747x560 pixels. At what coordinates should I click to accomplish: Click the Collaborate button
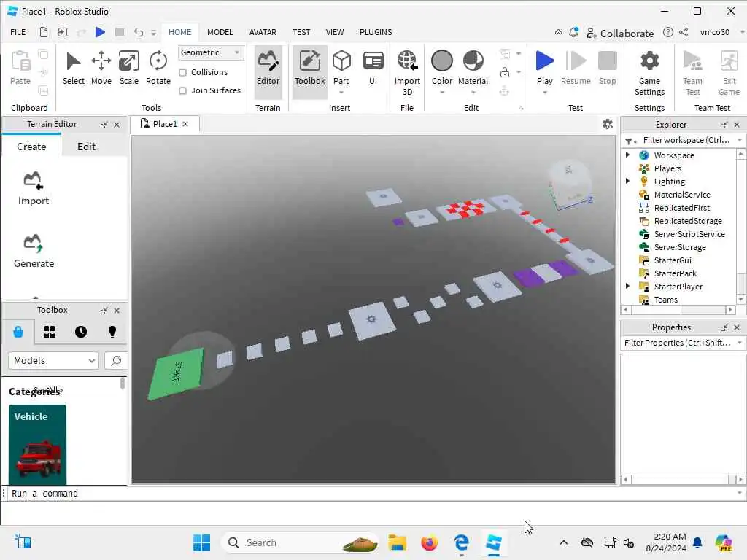point(620,33)
